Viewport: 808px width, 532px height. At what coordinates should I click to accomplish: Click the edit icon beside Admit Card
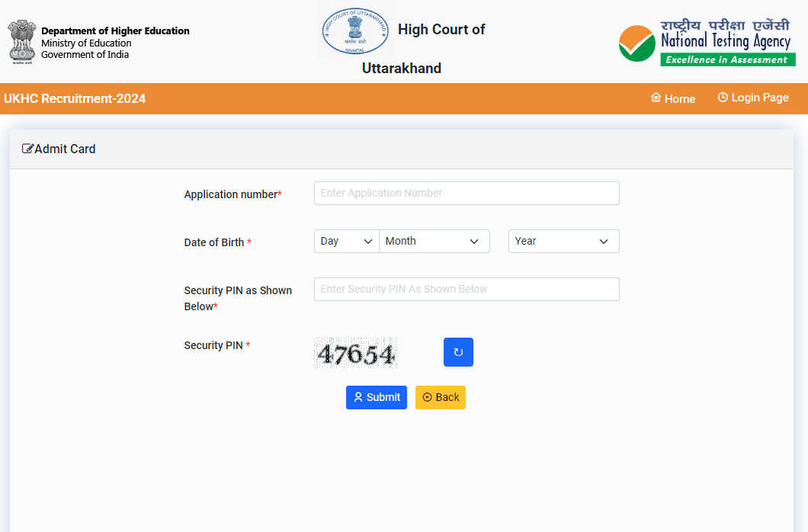[27, 149]
